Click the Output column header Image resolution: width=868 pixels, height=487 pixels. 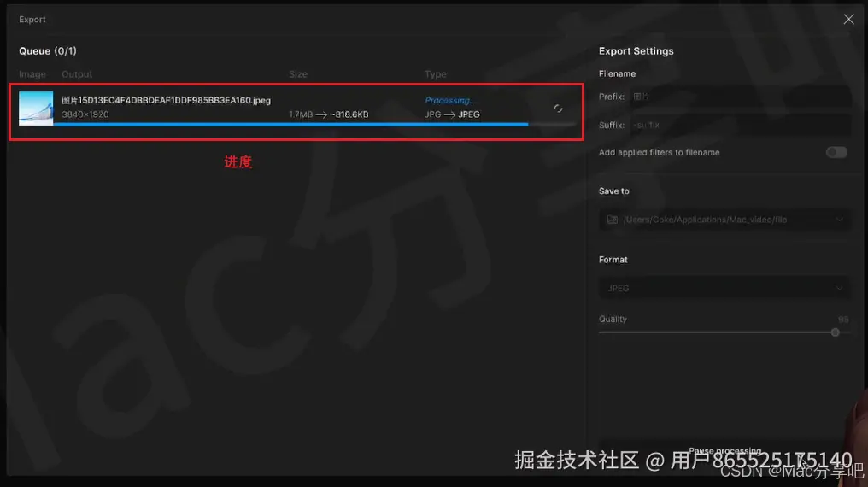(x=77, y=74)
